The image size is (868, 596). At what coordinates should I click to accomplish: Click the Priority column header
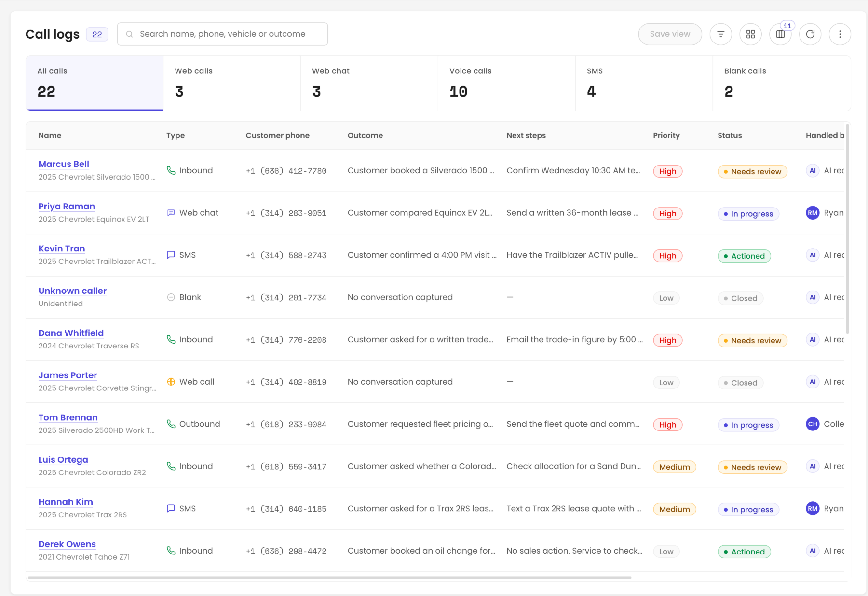(666, 136)
